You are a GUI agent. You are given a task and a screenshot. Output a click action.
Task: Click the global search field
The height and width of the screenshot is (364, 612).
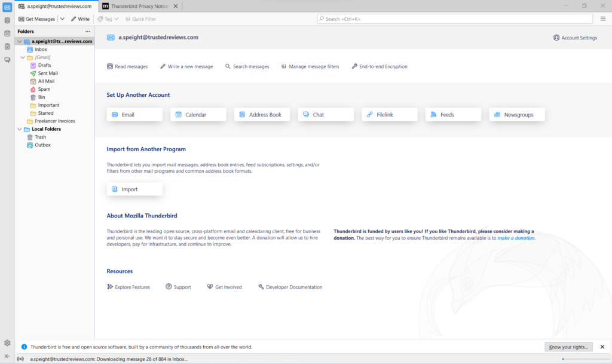(x=455, y=19)
